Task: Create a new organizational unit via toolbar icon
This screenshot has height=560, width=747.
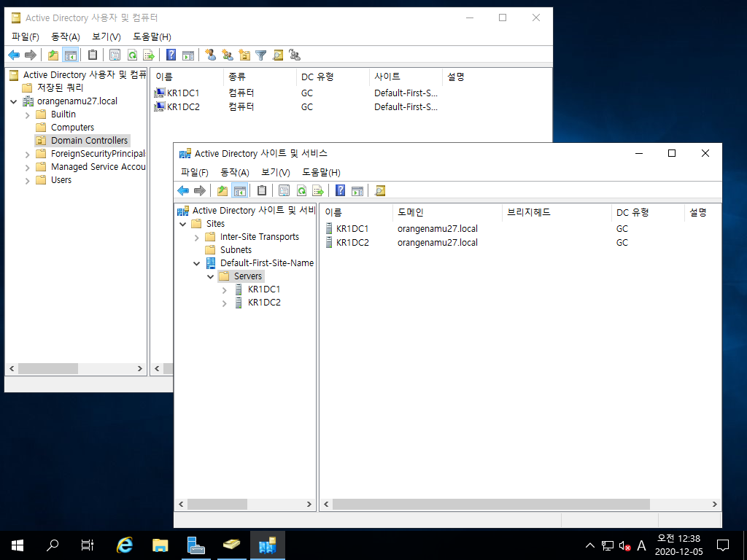Action: [x=244, y=55]
